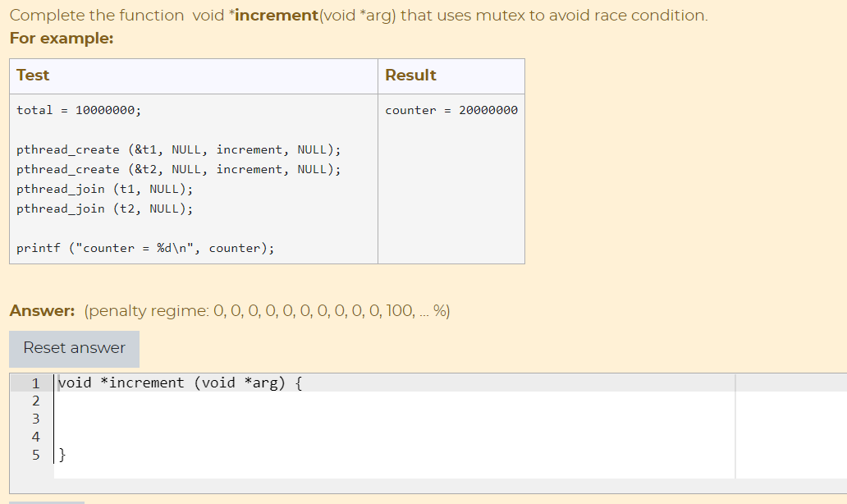Select line number 3 in the editor gutter
Screen dimensions: 847x504
click(x=35, y=419)
